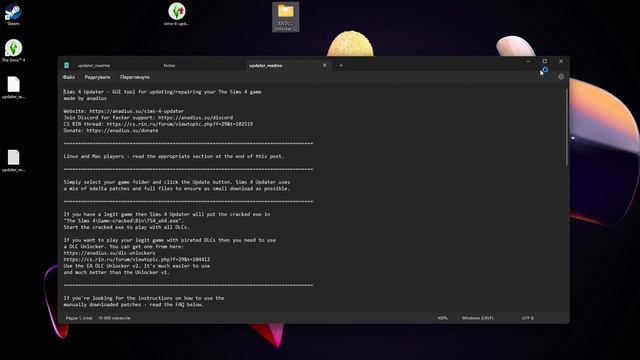Select the active updater_readme tab
This screenshot has width=640, height=360.
coord(266,65)
